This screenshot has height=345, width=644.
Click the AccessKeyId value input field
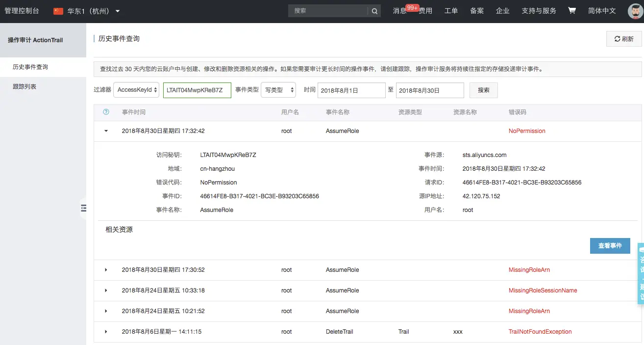point(197,90)
